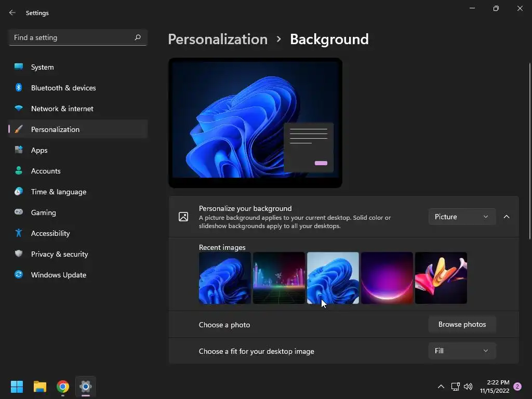
Task: Click the search magnifier icon
Action: [x=137, y=37]
